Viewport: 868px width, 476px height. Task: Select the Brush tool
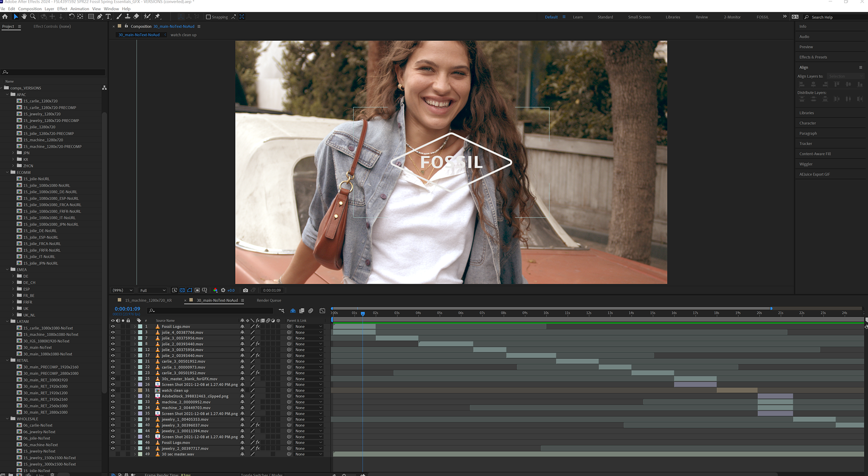[119, 17]
